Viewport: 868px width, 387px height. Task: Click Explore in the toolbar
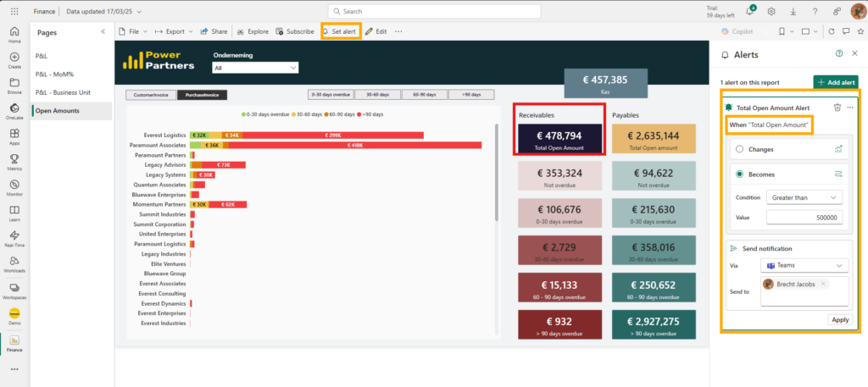[x=253, y=31]
